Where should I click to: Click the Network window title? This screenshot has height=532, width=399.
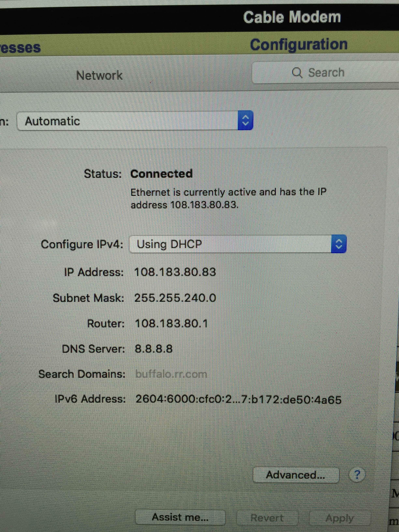tap(100, 75)
